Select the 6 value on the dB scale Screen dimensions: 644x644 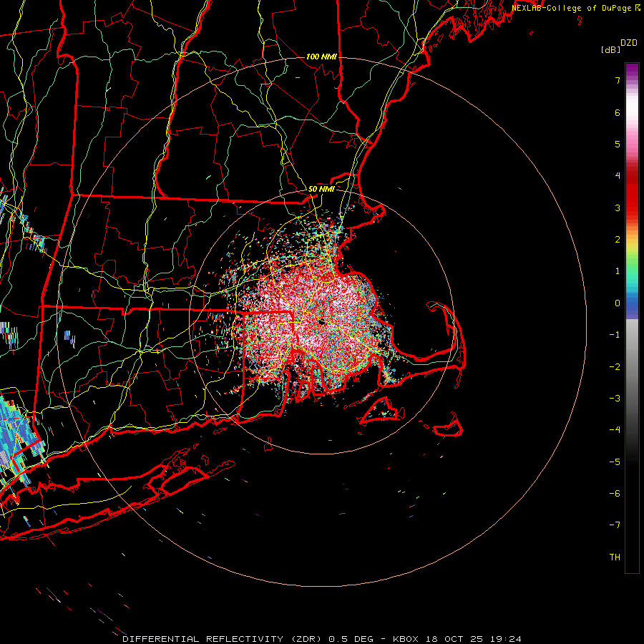point(618,112)
